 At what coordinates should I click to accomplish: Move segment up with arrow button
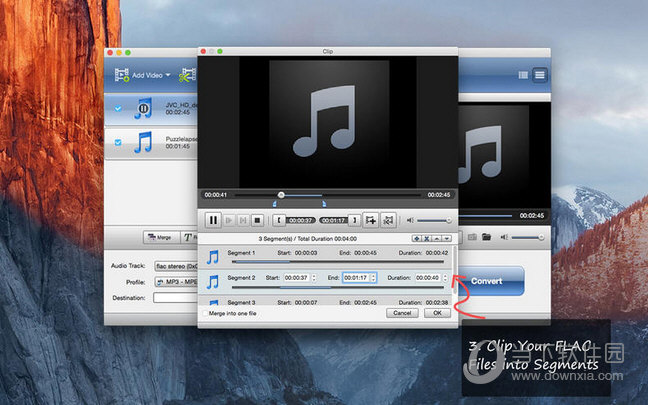coord(436,238)
